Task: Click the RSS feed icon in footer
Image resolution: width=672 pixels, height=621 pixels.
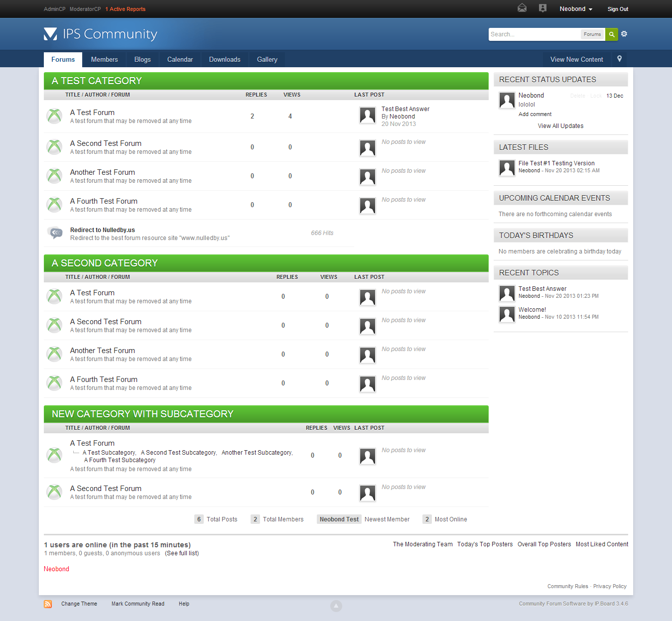Action: pyautogui.click(x=48, y=604)
